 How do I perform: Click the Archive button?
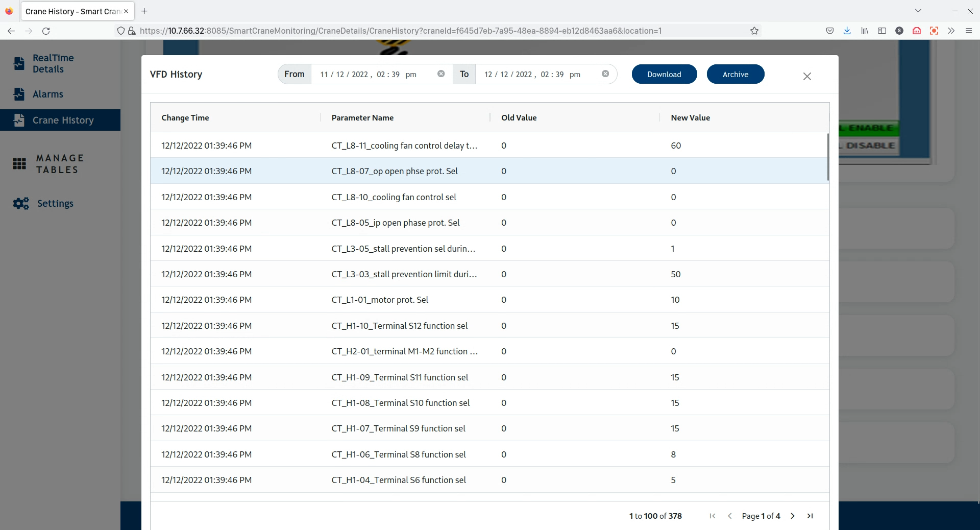[736, 74]
